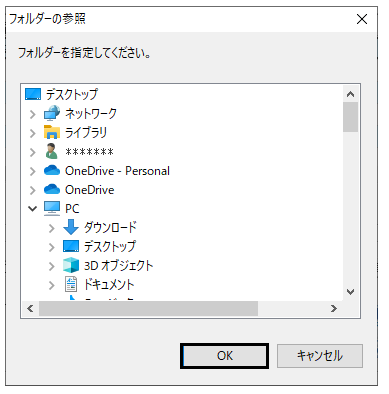Click the horizontal scrollbar right arrow
Screen dimensions: 389x394
point(334,308)
